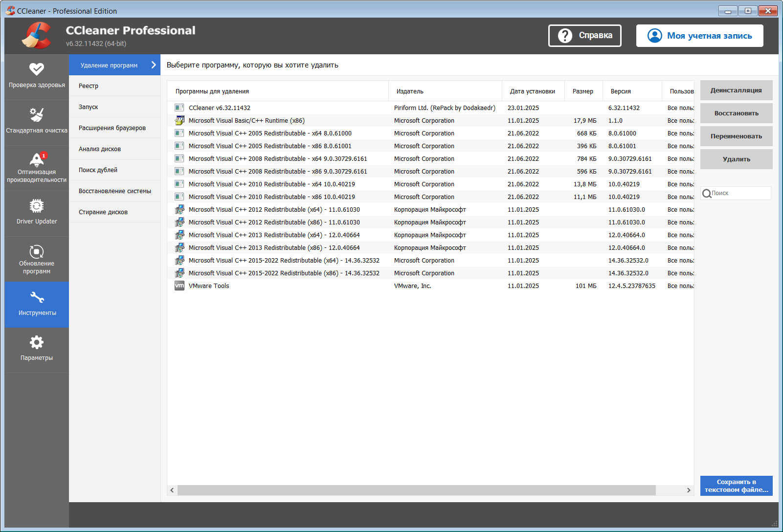Sort list by Дата установки column
The width and height of the screenshot is (783, 532).
tap(533, 91)
